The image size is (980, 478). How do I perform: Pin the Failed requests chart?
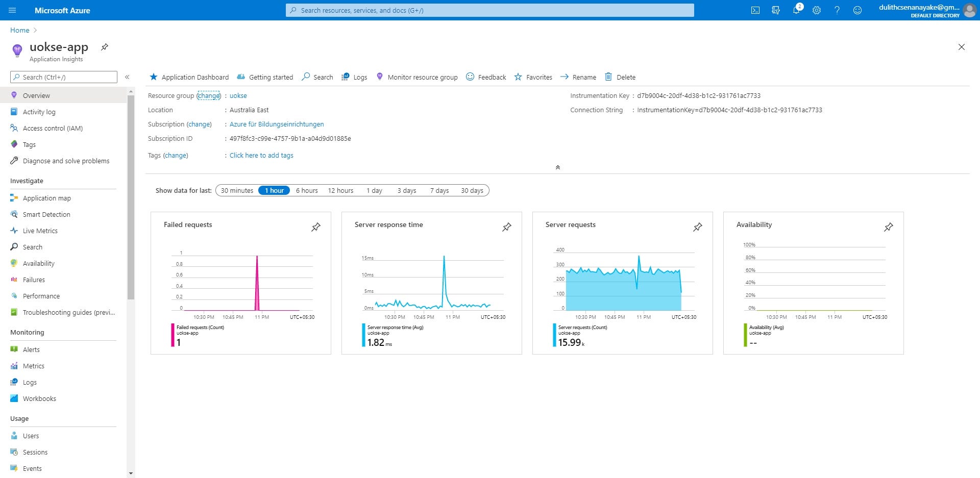[316, 227]
